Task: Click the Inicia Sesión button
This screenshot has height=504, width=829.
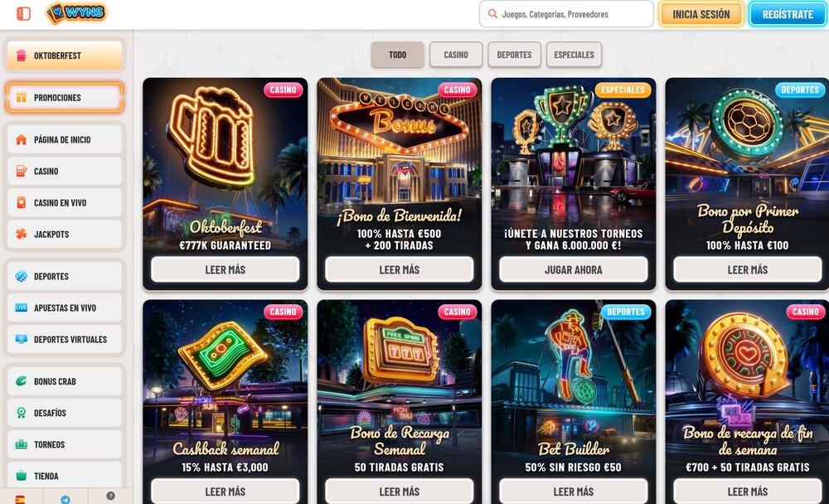Action: [701, 14]
